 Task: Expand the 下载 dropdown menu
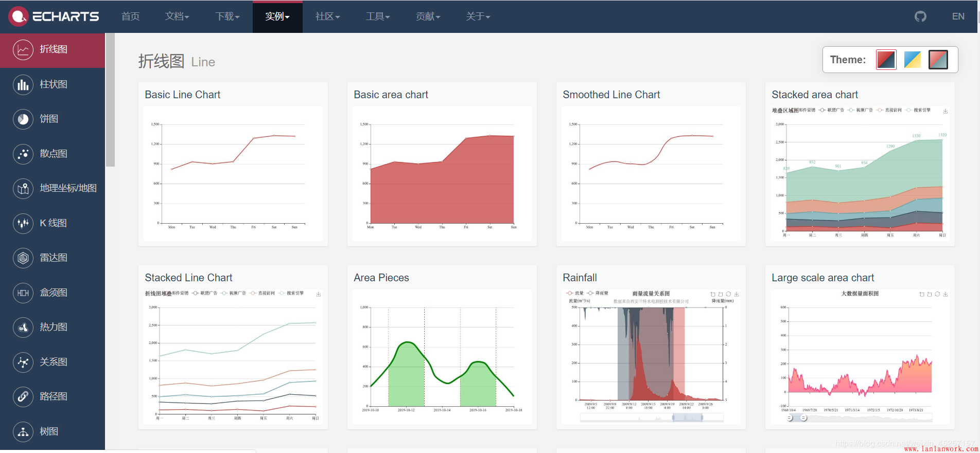point(227,16)
